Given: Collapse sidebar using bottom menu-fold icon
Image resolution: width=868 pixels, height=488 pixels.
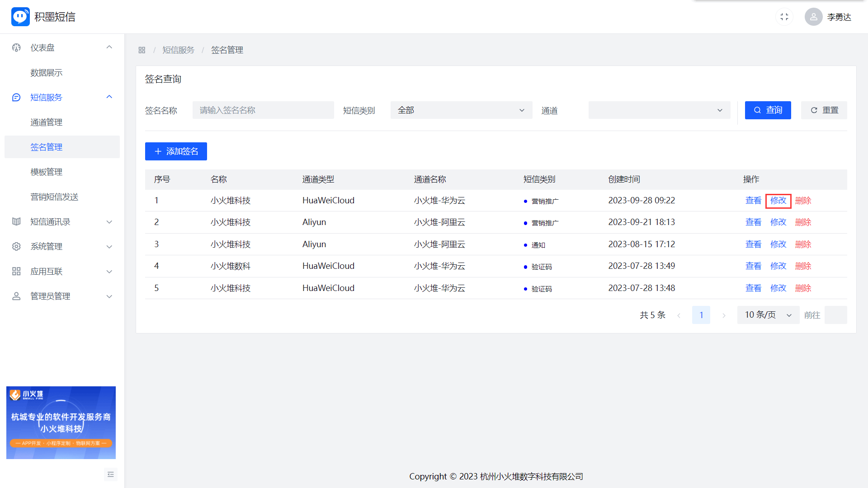Looking at the screenshot, I should point(111,474).
